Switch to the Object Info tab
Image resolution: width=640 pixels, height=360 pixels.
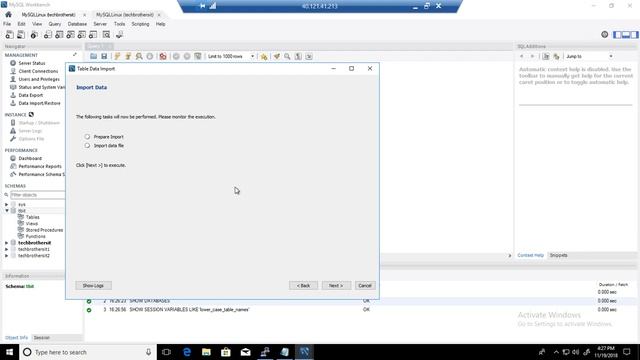pyautogui.click(x=16, y=338)
